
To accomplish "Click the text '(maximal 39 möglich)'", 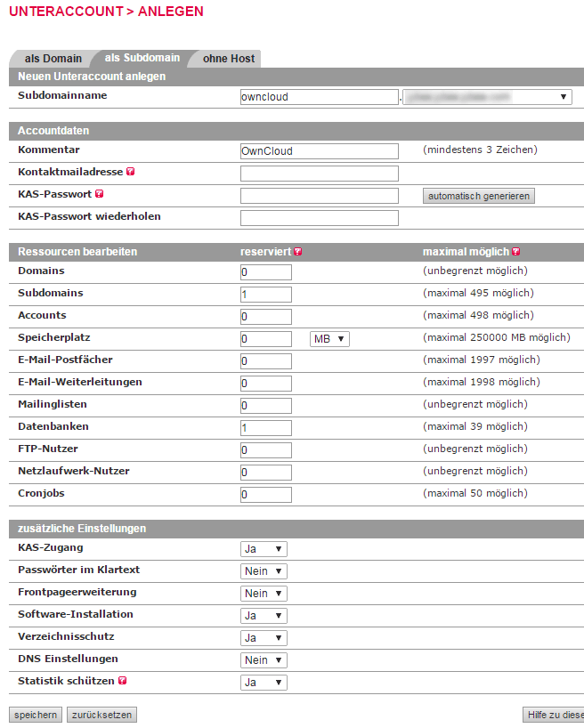I will click(475, 426).
